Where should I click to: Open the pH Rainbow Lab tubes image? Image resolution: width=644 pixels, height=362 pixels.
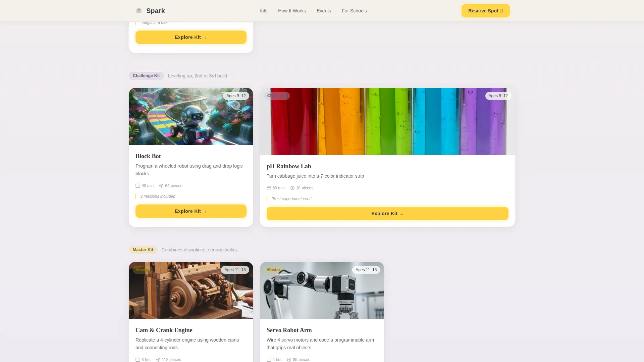click(387, 121)
